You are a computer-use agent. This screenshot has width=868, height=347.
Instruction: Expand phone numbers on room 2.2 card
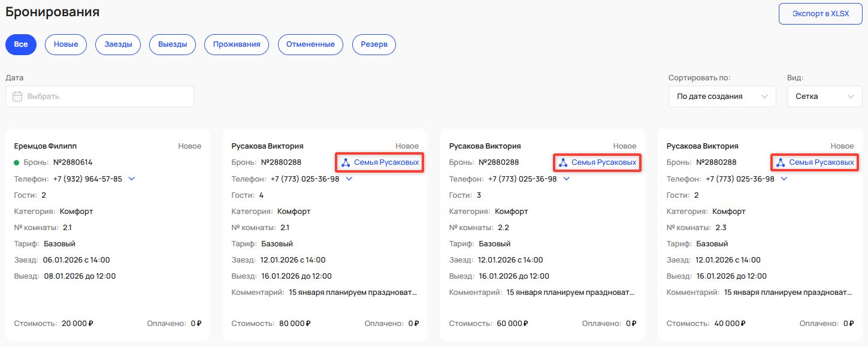(x=567, y=179)
